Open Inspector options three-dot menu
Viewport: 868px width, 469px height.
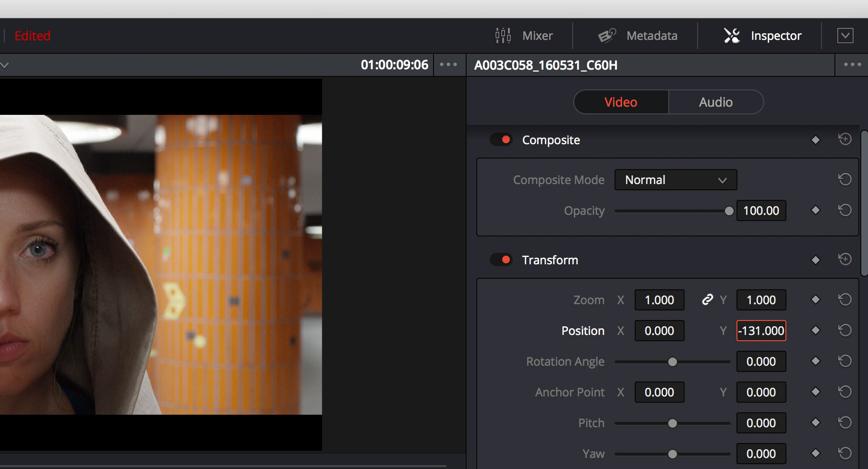point(852,64)
